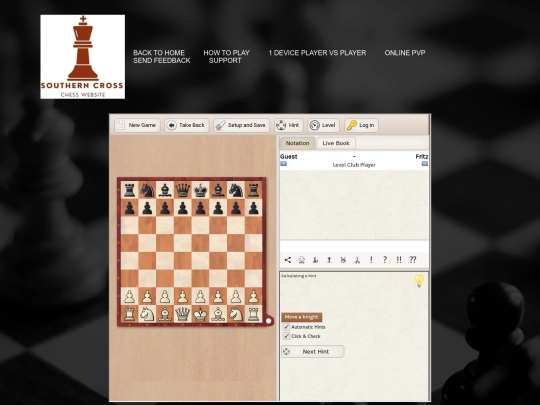Click the Southern Cross chess logo
The width and height of the screenshot is (540, 405).
[83, 57]
